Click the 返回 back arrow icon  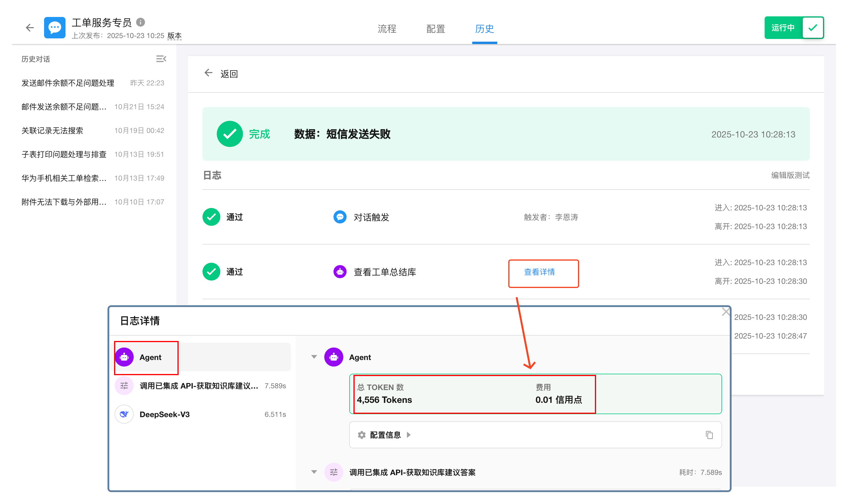[208, 73]
